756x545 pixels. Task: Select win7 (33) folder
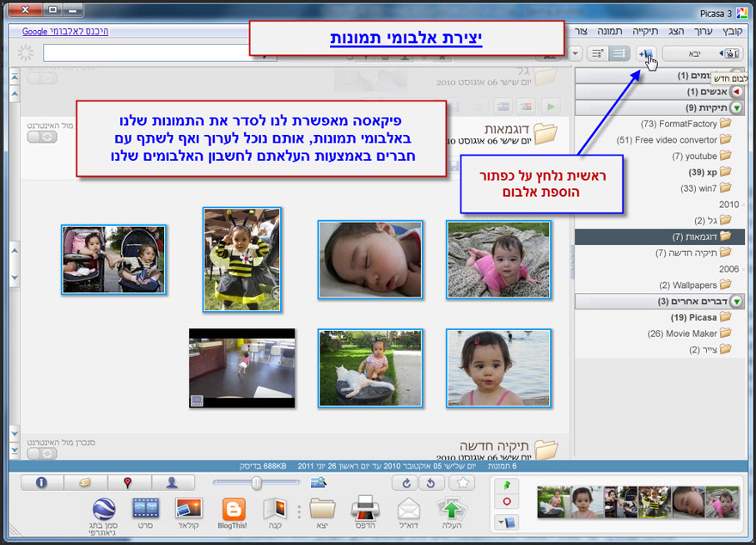point(706,188)
